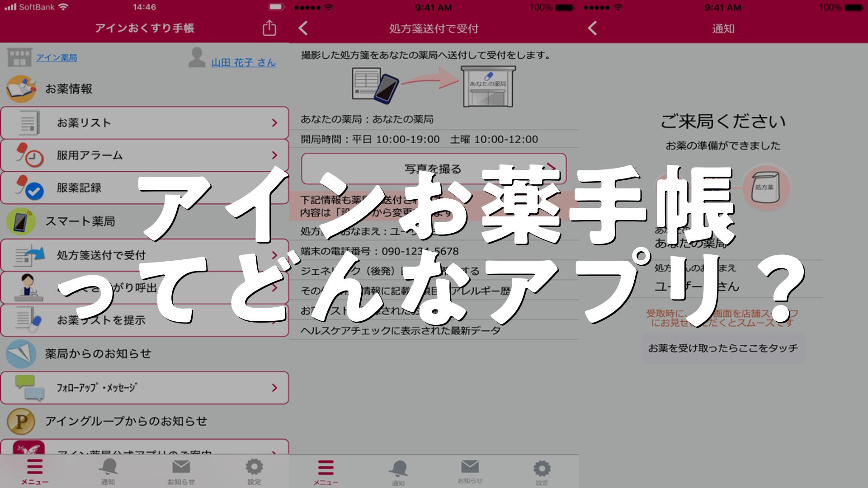Click the 開局時間 opening hours line
This screenshot has width=868, height=488.
tap(420, 139)
